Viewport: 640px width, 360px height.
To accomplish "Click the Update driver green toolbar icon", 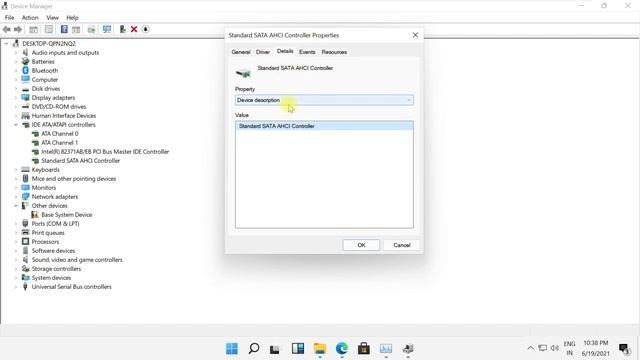I will pyautogui.click(x=122, y=29).
